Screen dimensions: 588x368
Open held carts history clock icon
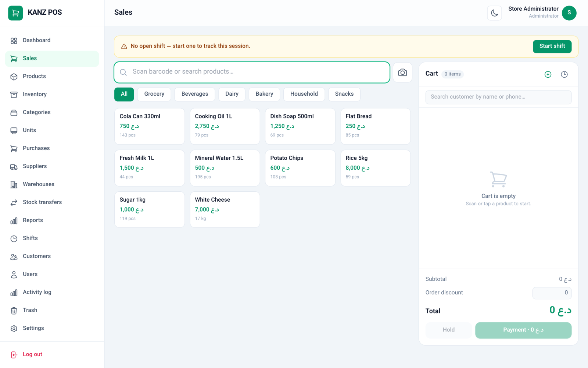point(564,74)
